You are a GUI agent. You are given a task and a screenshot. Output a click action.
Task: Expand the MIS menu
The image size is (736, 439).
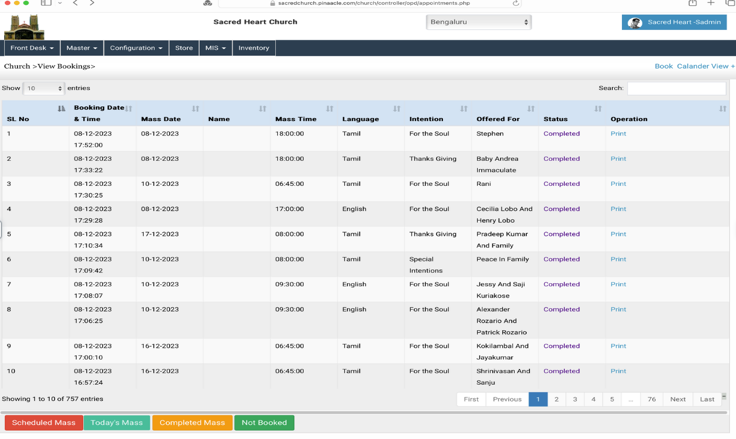point(215,48)
